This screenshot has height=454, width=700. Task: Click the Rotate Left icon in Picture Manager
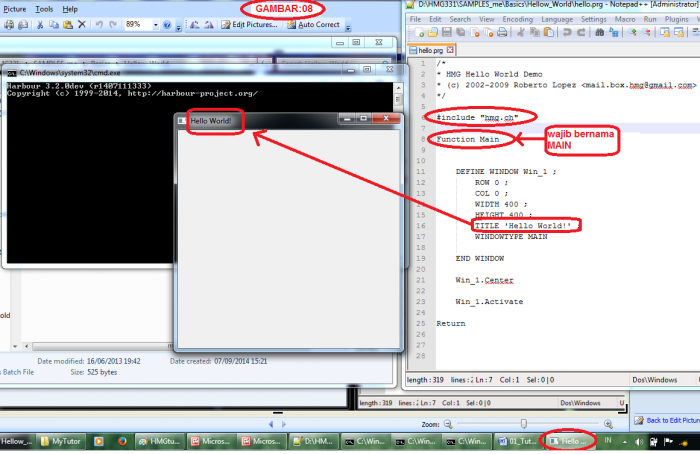(x=195, y=25)
